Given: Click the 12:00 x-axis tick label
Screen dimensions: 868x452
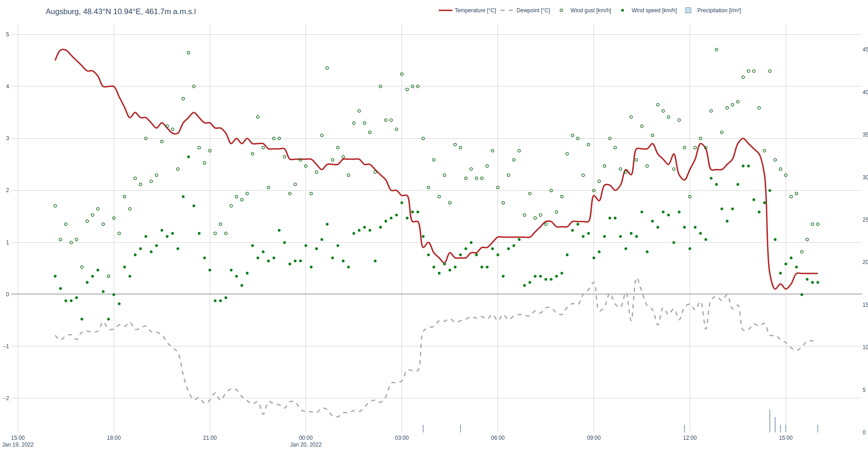Looking at the screenshot, I should tap(690, 438).
